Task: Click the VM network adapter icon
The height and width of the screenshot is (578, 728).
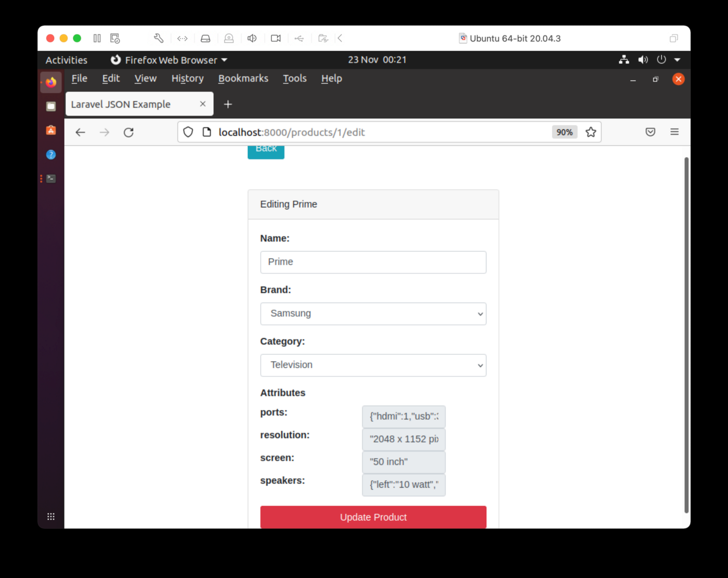Action: click(182, 38)
